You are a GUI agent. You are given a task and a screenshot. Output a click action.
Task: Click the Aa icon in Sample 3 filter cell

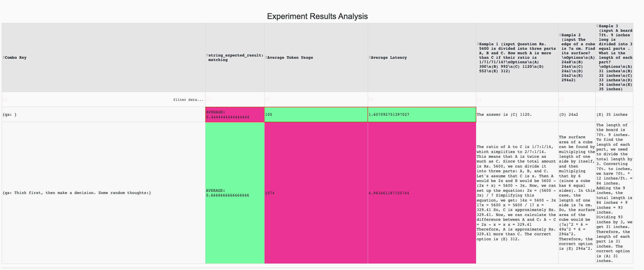click(x=598, y=99)
